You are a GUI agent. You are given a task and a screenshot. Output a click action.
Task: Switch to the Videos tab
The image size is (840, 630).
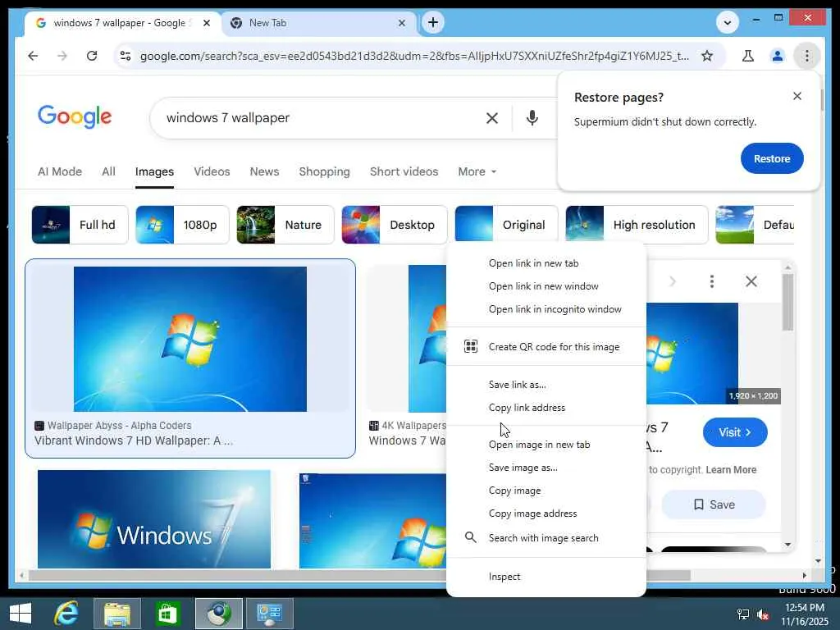pyautogui.click(x=212, y=171)
